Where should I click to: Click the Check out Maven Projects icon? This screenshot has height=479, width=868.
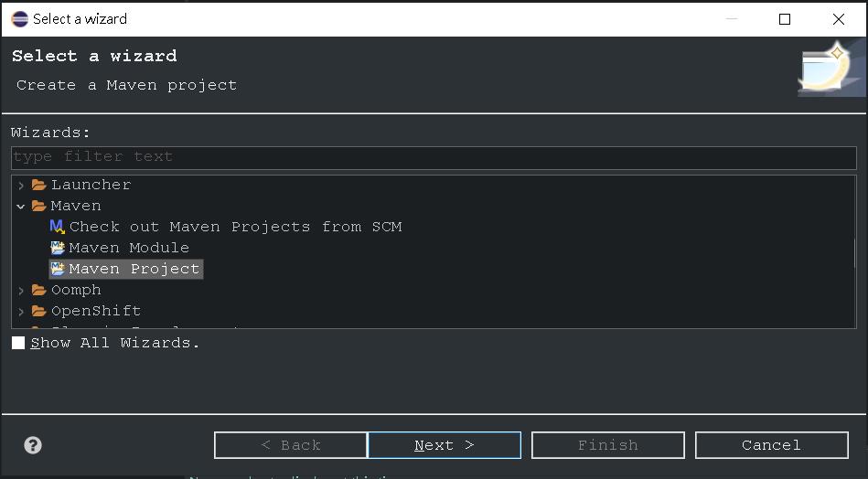click(57, 227)
